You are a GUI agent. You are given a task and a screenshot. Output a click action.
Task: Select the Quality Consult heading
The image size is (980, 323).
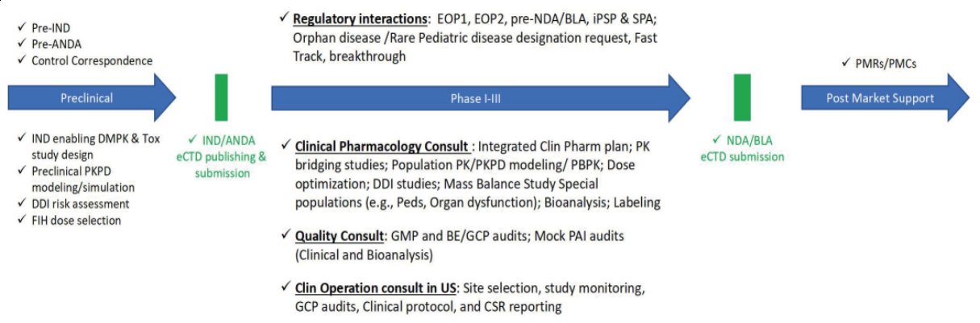click(340, 238)
